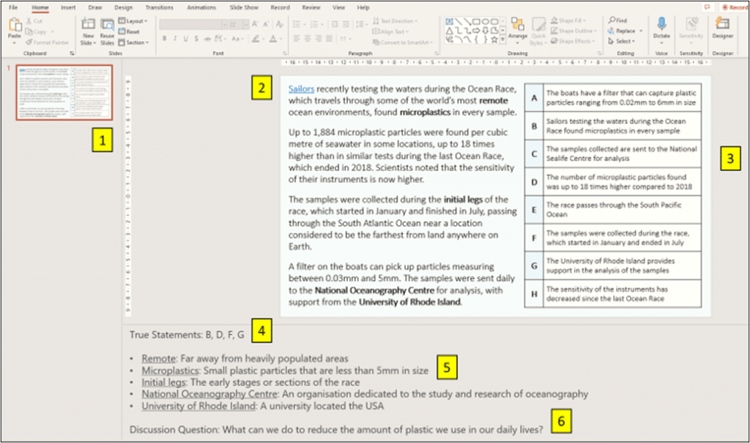This screenshot has width=750, height=443.
Task: Decrease list indent level
Action: 335,24
